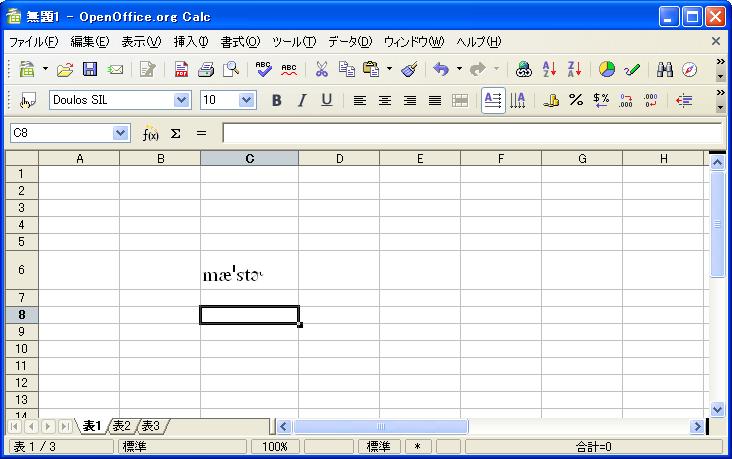
Task: Apply currency number format icon
Action: click(551, 100)
